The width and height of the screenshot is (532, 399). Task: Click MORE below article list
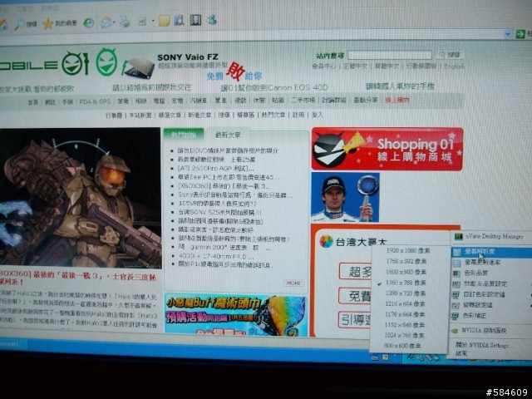pos(293,283)
